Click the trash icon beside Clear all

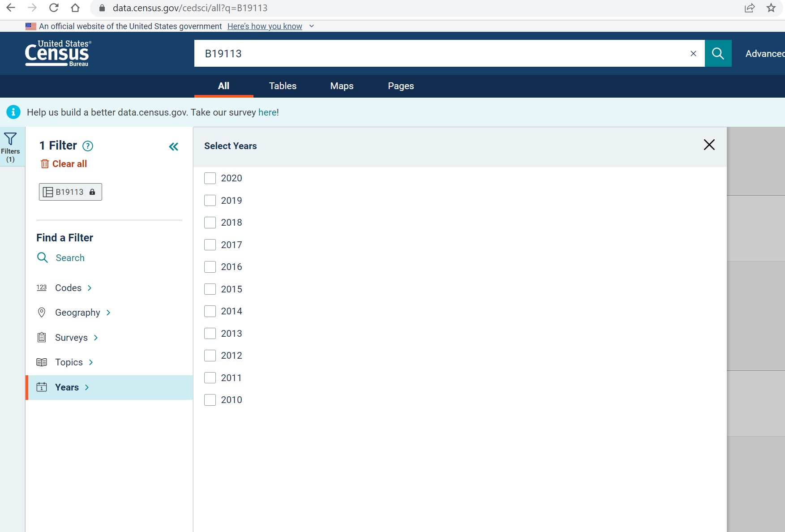[45, 164]
